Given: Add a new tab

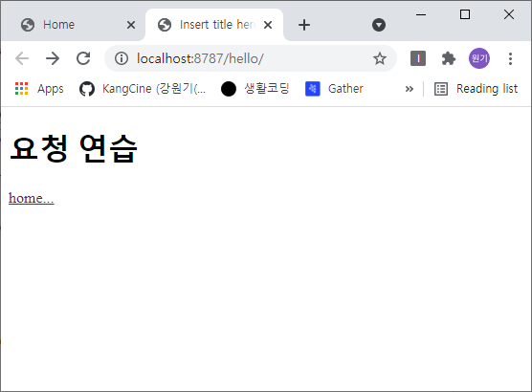Looking at the screenshot, I should click(x=304, y=25).
